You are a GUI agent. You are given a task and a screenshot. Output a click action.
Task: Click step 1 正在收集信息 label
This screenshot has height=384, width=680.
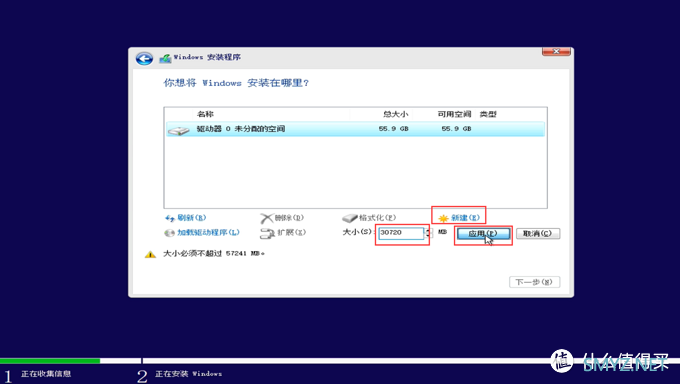click(x=46, y=374)
